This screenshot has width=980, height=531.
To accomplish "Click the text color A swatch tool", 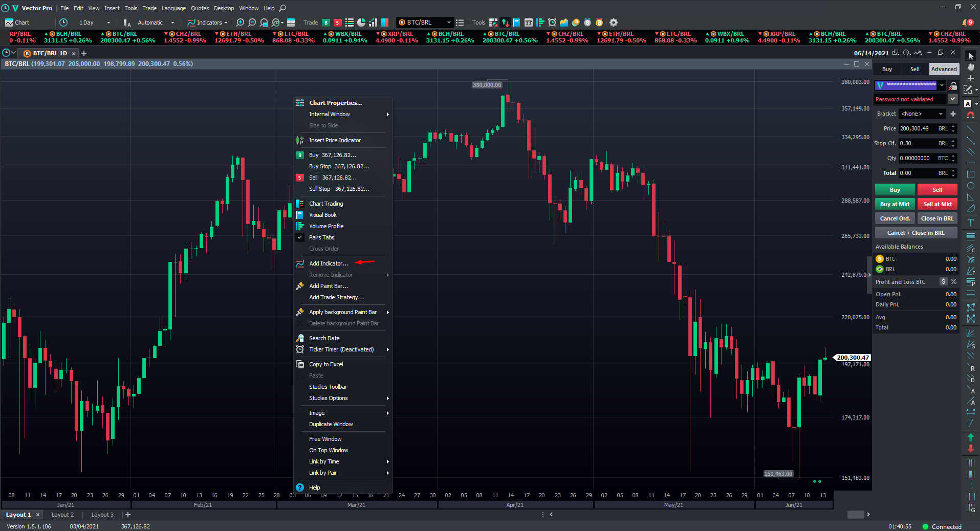I will coord(968,104).
